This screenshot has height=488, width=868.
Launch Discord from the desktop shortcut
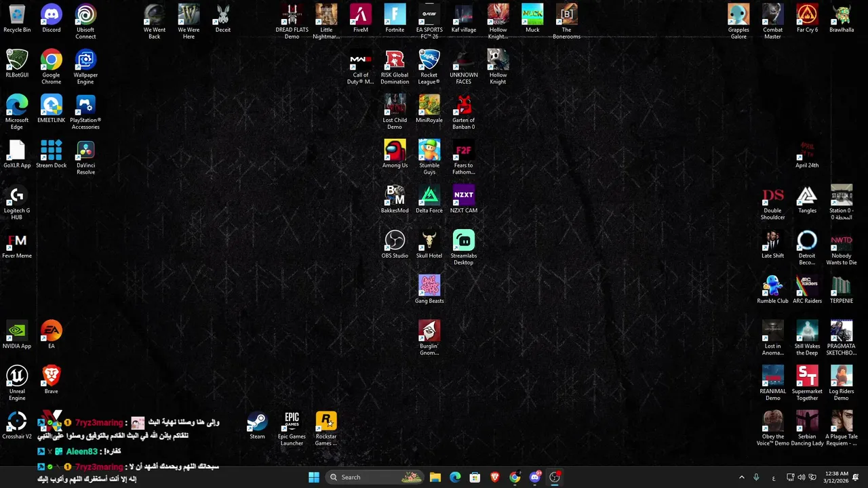[52, 18]
